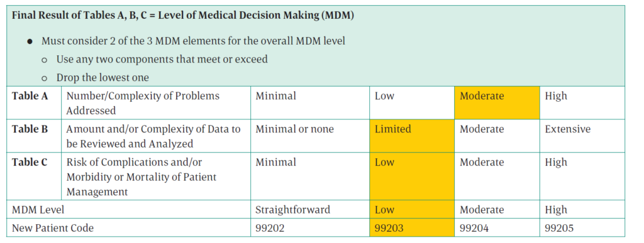The height and width of the screenshot is (243, 644).
Task: Select new patient code 99202
Action: tap(310, 228)
